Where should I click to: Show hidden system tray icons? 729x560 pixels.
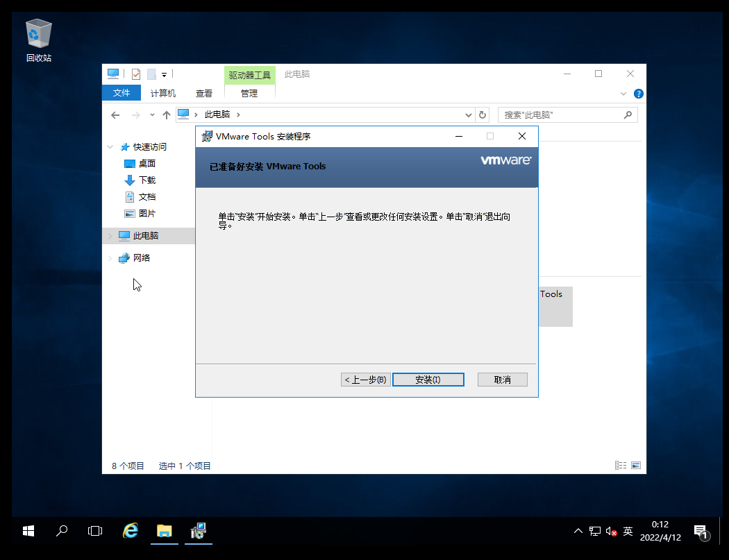pyautogui.click(x=578, y=531)
